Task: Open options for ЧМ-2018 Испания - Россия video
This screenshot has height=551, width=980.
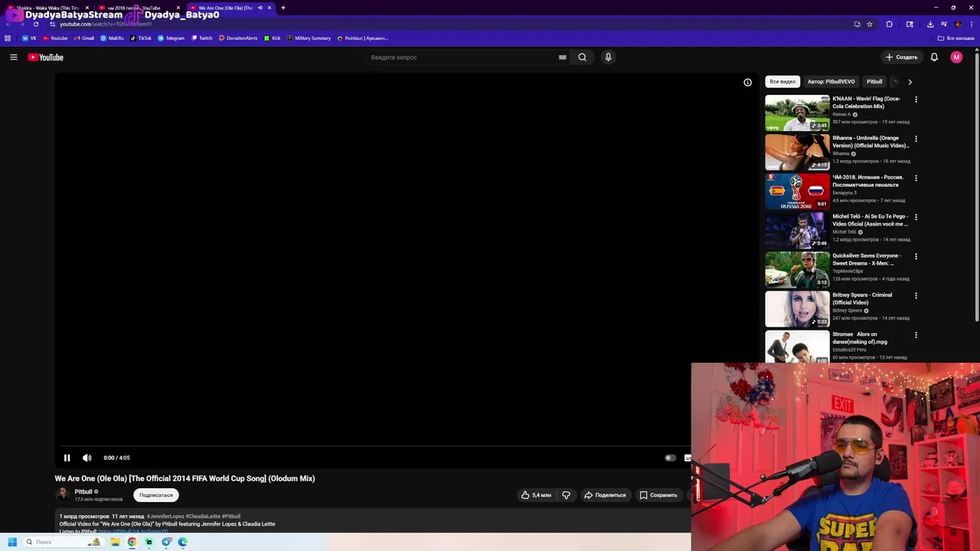Action: (916, 178)
